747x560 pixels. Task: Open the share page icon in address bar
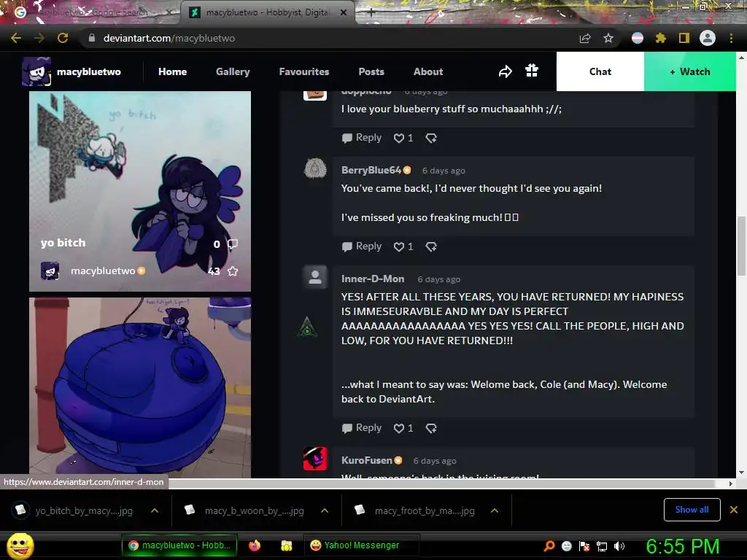(584, 39)
